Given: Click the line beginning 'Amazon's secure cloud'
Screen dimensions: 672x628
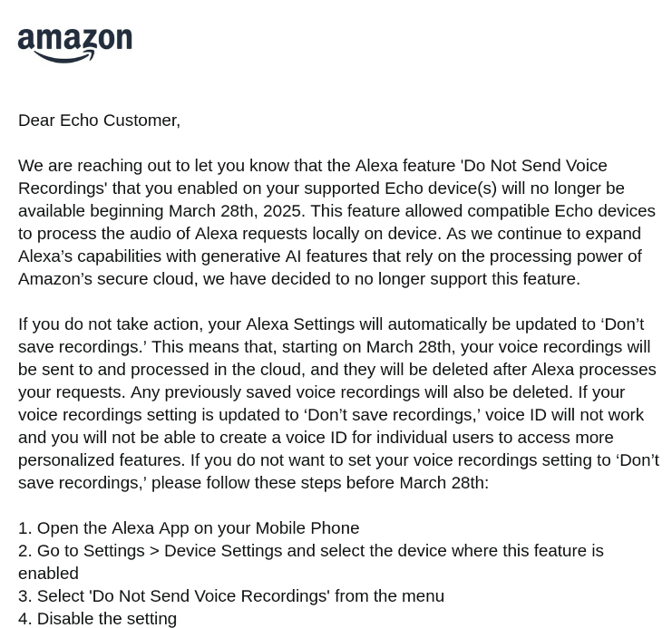Looking at the screenshot, I should (299, 279).
